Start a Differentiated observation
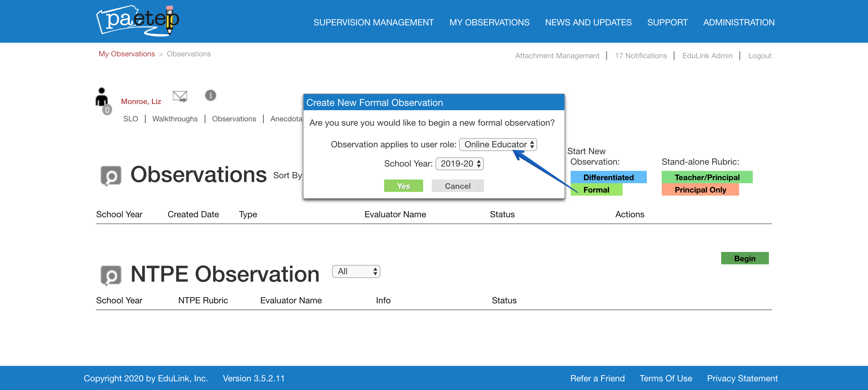Image resolution: width=868 pixels, height=390 pixels. coord(608,177)
